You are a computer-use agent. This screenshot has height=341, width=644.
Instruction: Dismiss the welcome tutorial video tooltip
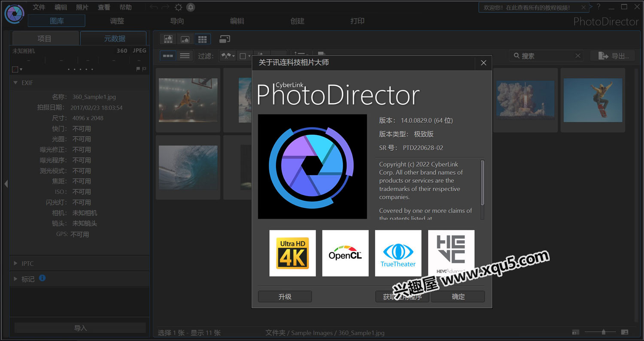coord(583,7)
